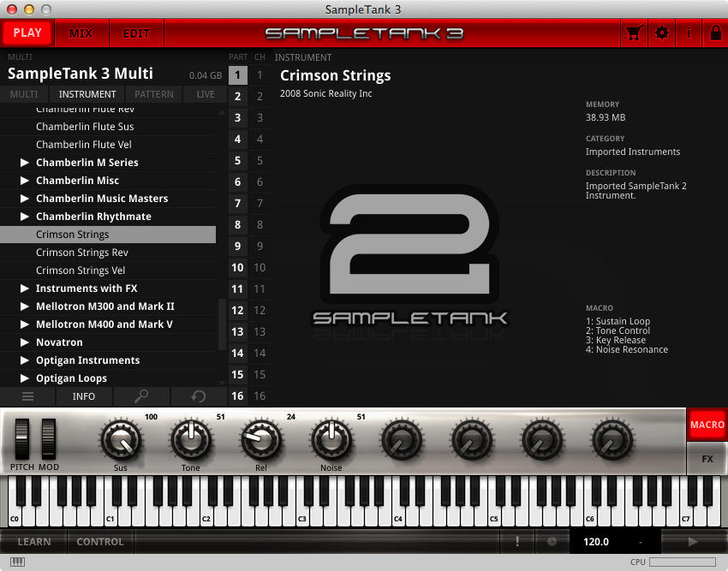This screenshot has height=571, width=728.
Task: Click the Sus macro knob
Action: (x=121, y=440)
